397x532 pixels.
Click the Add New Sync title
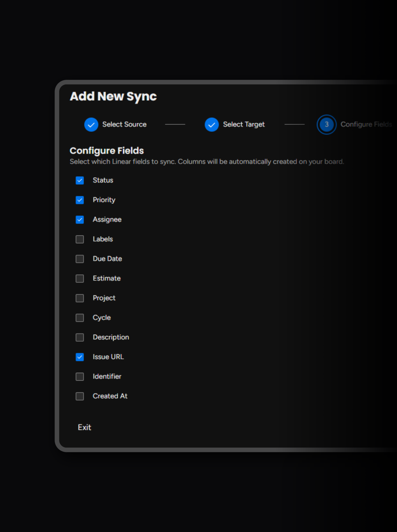113,97
